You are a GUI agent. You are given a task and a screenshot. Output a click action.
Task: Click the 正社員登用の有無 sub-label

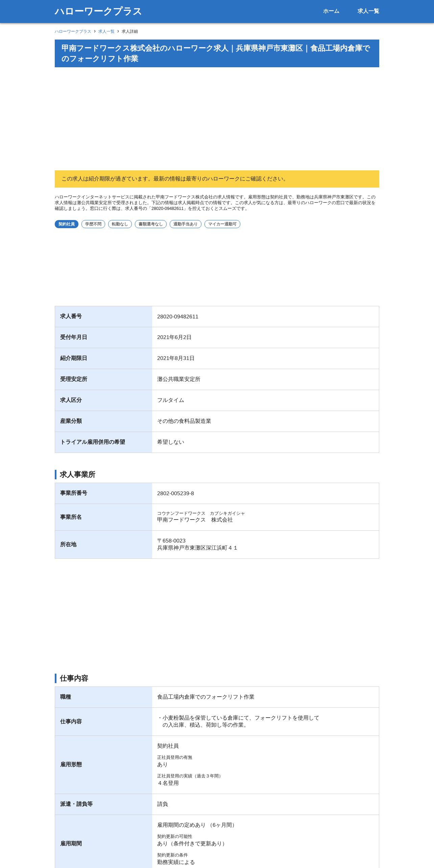click(x=175, y=757)
